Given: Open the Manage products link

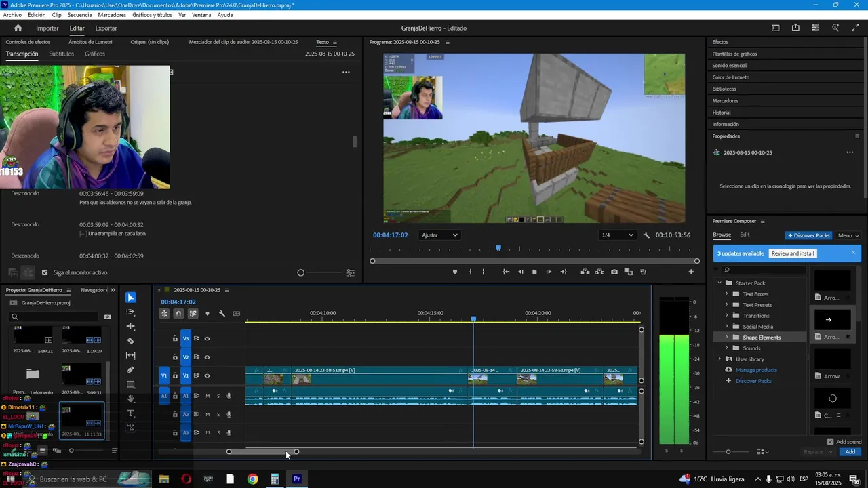Looking at the screenshot, I should [x=756, y=370].
